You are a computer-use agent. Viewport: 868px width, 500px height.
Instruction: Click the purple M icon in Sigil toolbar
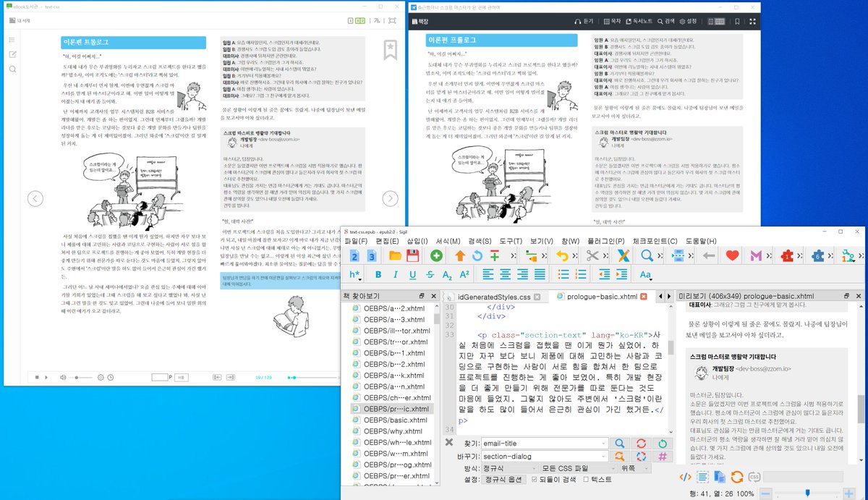[x=756, y=255]
